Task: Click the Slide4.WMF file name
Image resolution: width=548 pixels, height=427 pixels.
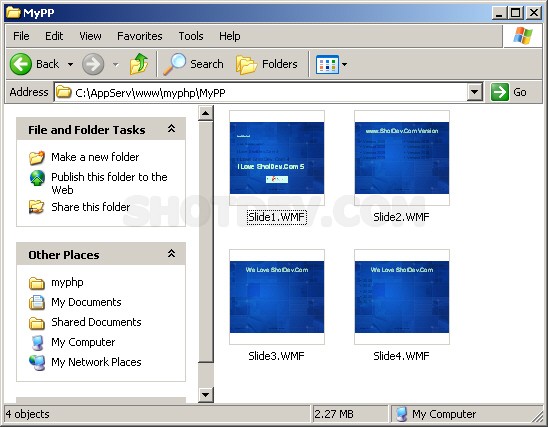Action: (402, 356)
